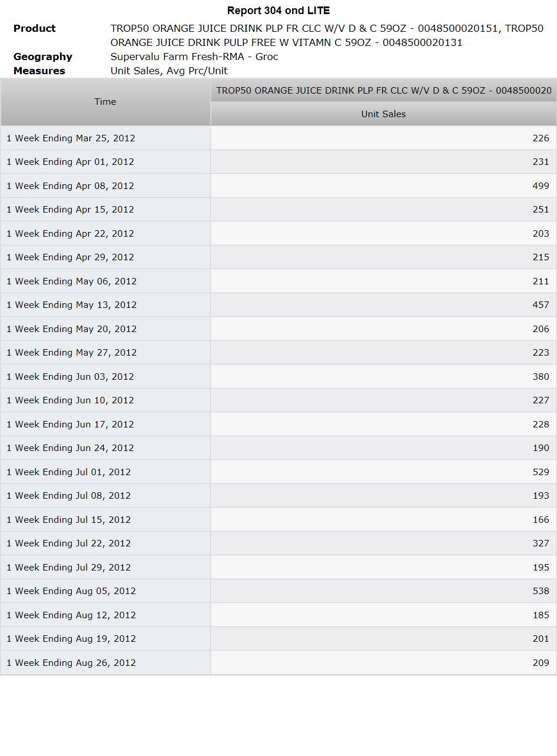Click the Unit Sales, Avg Prc/Unit measures text
Viewport: 557px width, 756px height.
pos(169,71)
